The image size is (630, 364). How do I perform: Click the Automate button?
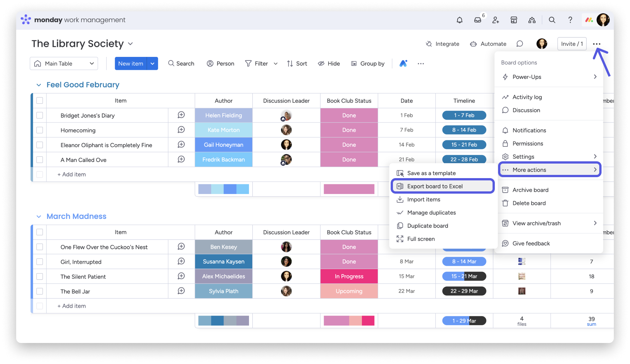488,44
